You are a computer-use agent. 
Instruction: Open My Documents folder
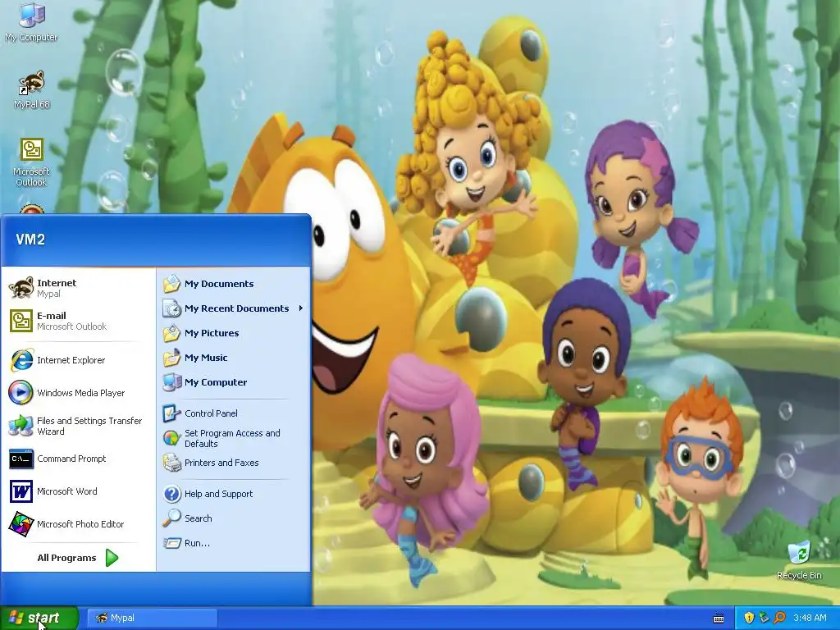click(x=234, y=284)
